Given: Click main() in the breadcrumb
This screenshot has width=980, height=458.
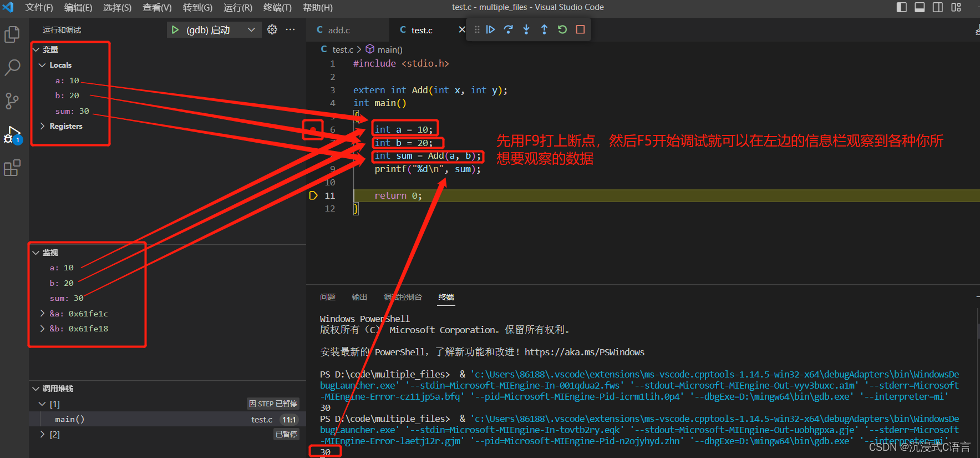Looking at the screenshot, I should [390, 49].
